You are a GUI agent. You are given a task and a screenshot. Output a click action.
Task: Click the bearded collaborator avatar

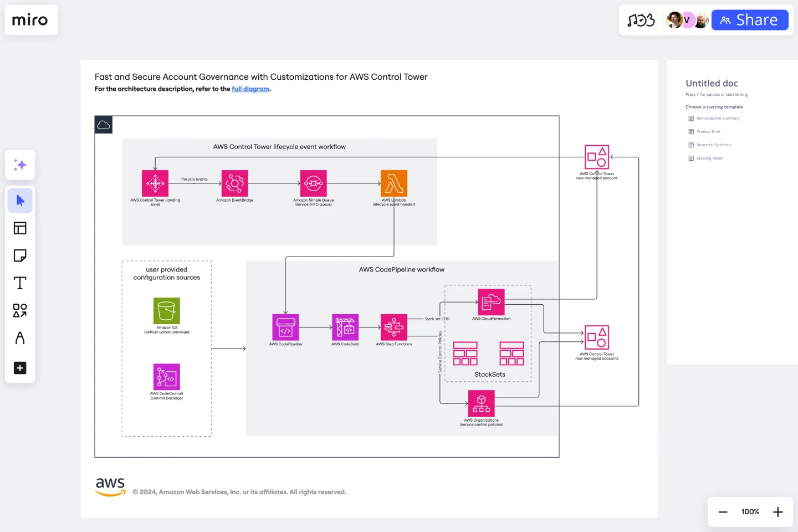point(701,20)
